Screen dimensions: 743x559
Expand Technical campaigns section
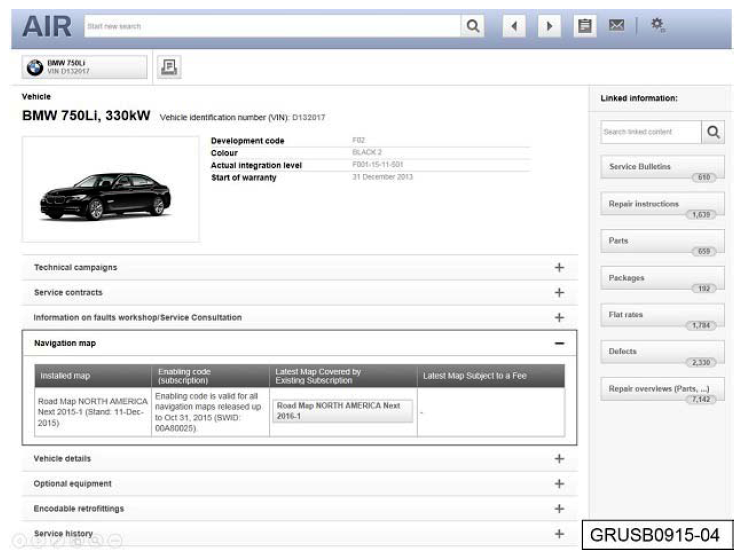pyautogui.click(x=299, y=268)
